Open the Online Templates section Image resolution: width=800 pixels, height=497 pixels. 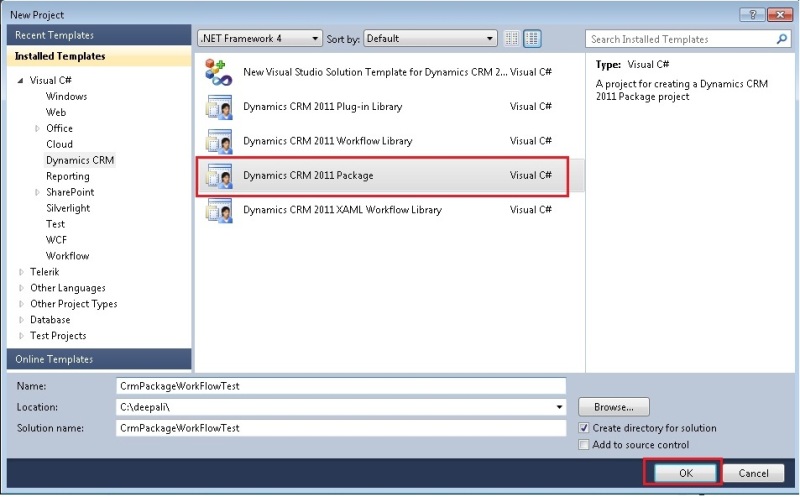99,359
